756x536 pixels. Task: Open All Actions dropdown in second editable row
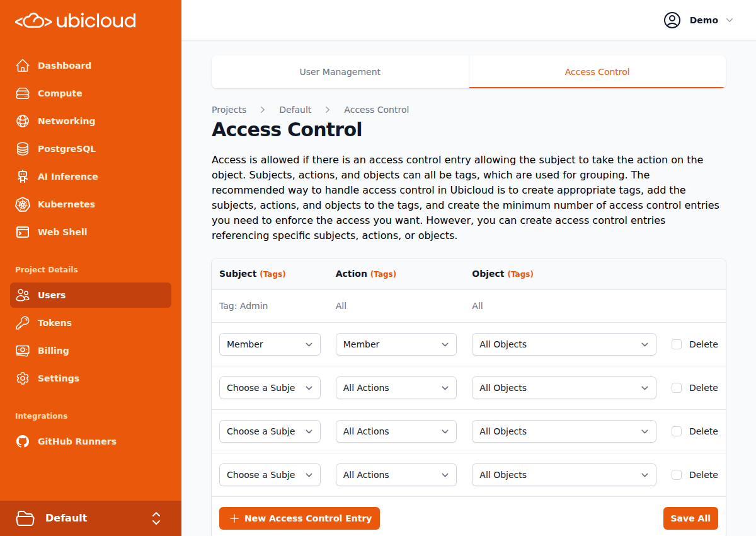click(396, 388)
